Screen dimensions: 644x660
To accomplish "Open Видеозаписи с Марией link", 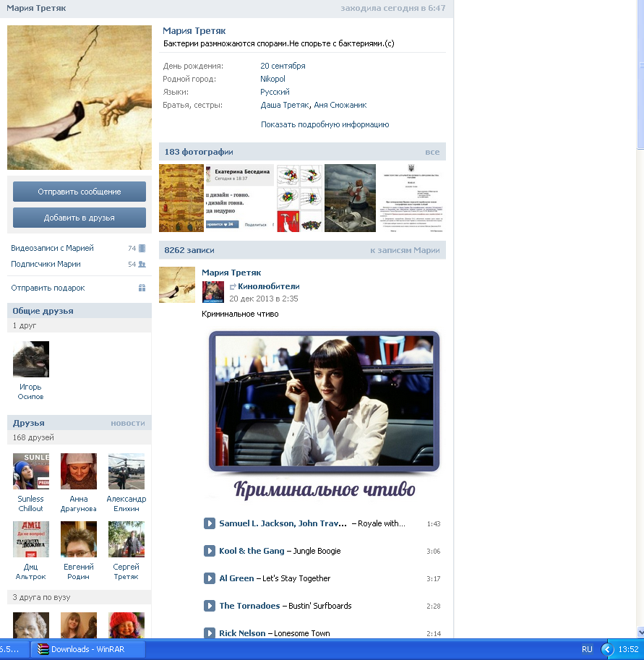I will tap(52, 248).
